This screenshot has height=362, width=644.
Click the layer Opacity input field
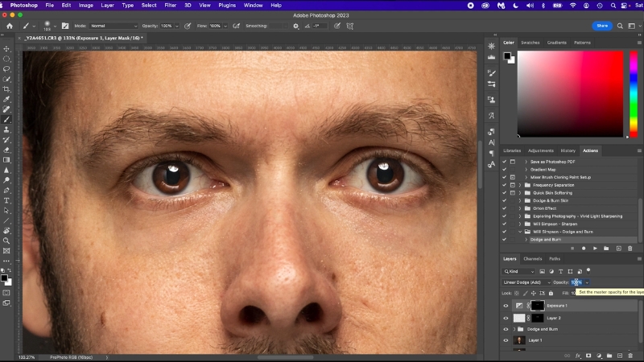click(576, 282)
